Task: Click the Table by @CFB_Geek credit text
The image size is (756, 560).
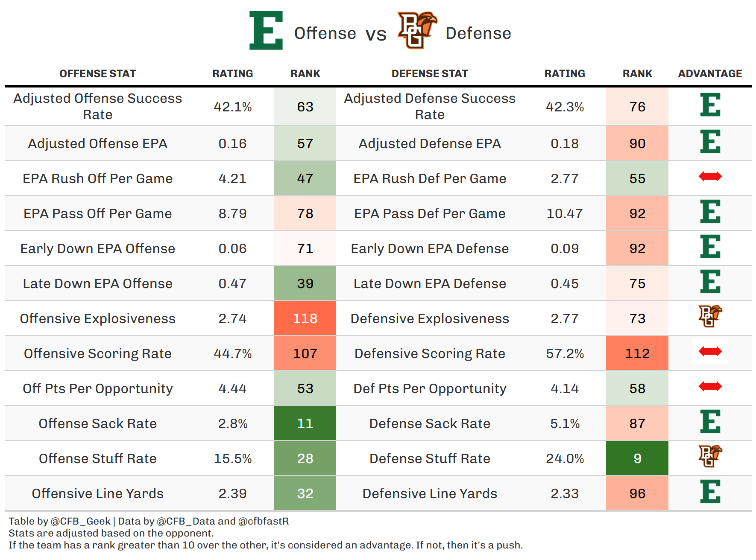Action: [60, 521]
